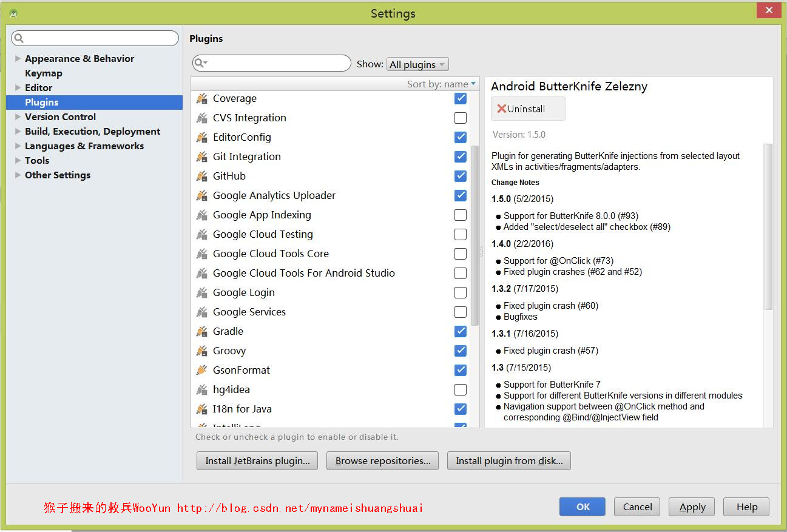The width and height of the screenshot is (787, 532).
Task: Click the Gradle plugin icon
Action: (x=202, y=331)
